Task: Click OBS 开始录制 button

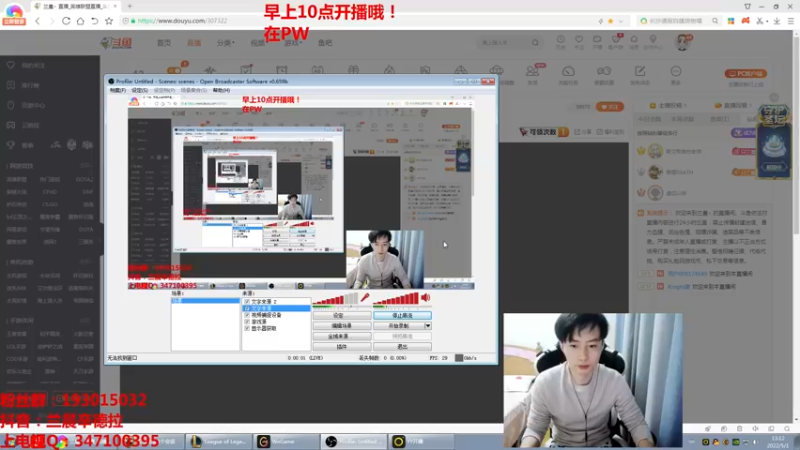Action: pyautogui.click(x=398, y=326)
